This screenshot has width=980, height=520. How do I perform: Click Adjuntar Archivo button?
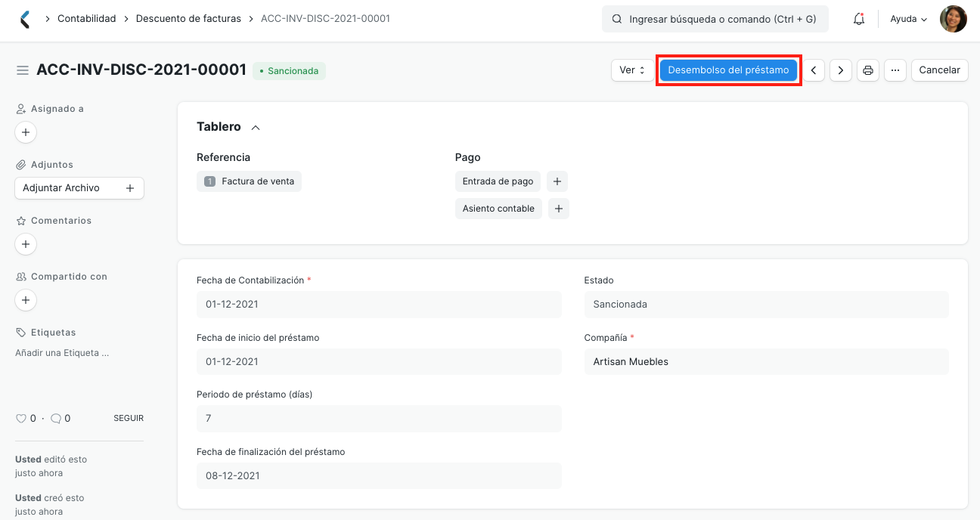point(79,188)
